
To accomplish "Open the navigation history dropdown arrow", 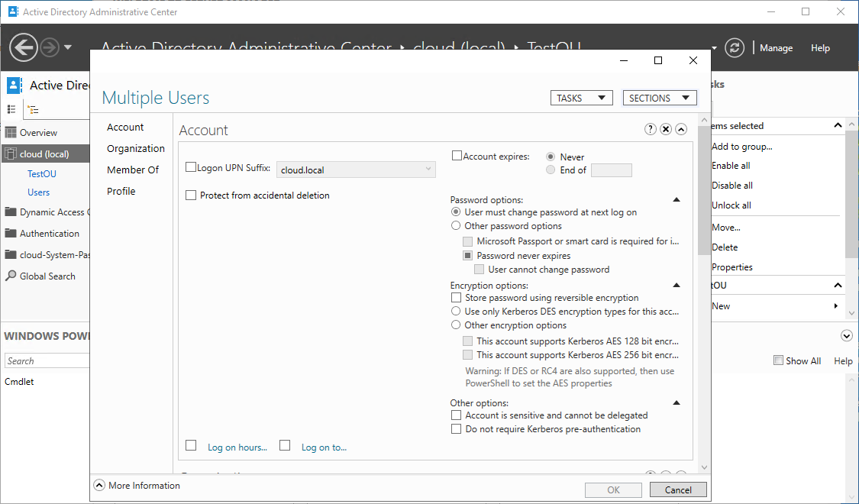I will [68, 47].
